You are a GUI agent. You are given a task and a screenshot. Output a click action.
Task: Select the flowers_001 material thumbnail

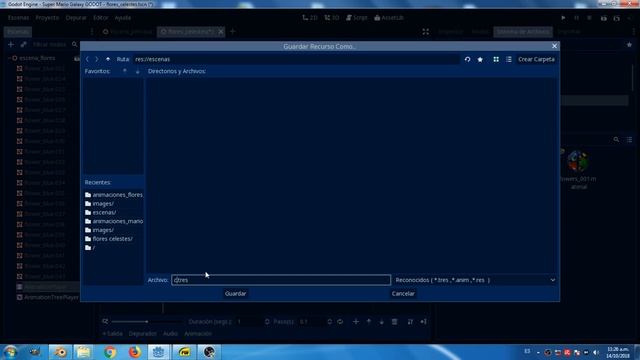pyautogui.click(x=578, y=161)
